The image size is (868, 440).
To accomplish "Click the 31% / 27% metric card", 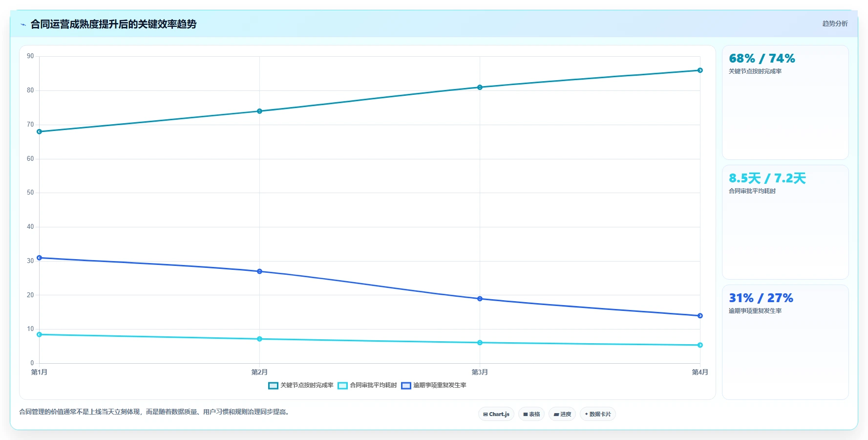I will [785, 342].
